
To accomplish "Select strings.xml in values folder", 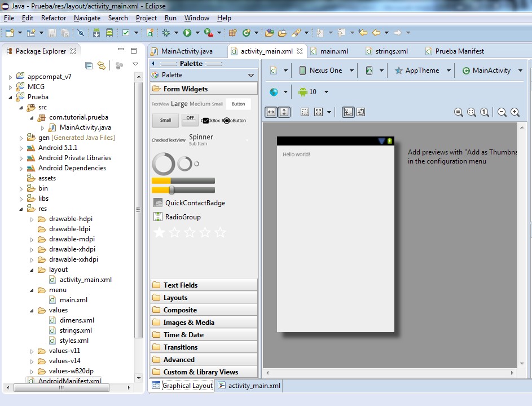I will pyautogui.click(x=76, y=330).
